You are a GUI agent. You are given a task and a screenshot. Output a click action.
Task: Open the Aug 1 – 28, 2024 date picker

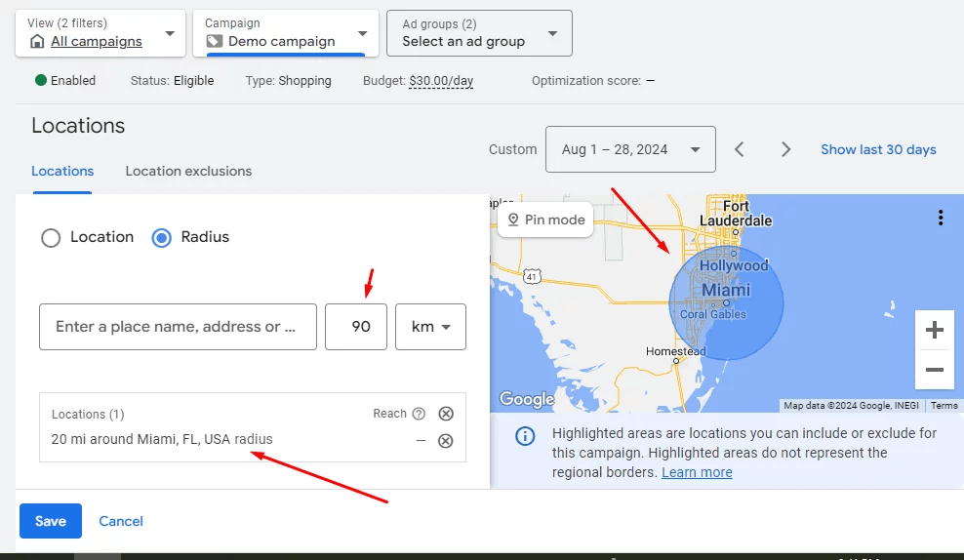click(630, 149)
